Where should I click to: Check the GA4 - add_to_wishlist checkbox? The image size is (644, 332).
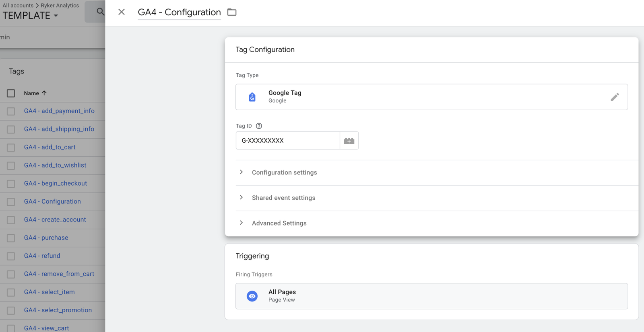pyautogui.click(x=11, y=166)
